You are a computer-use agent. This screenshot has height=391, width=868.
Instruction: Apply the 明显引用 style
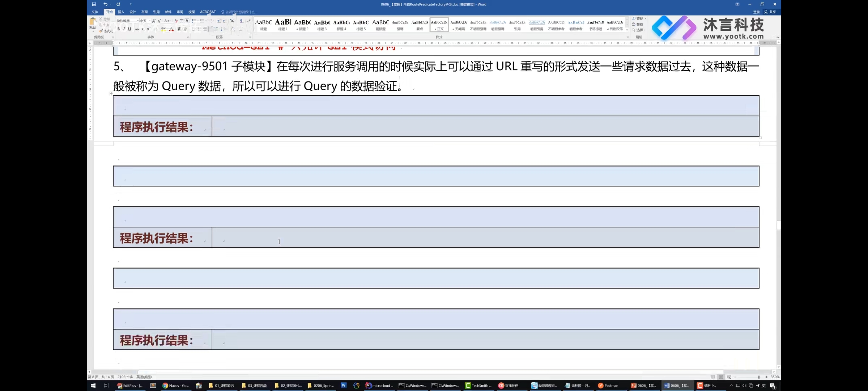[x=537, y=25]
